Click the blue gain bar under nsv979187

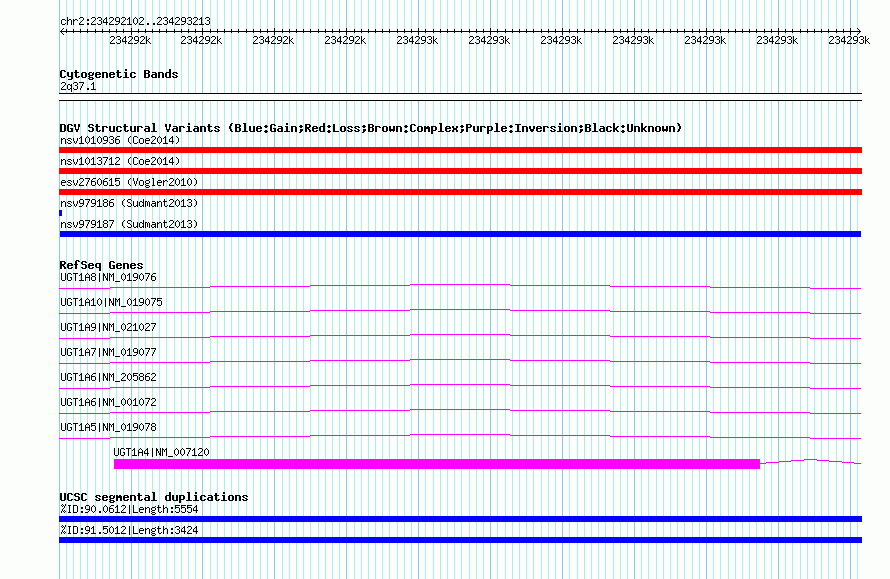(x=460, y=234)
